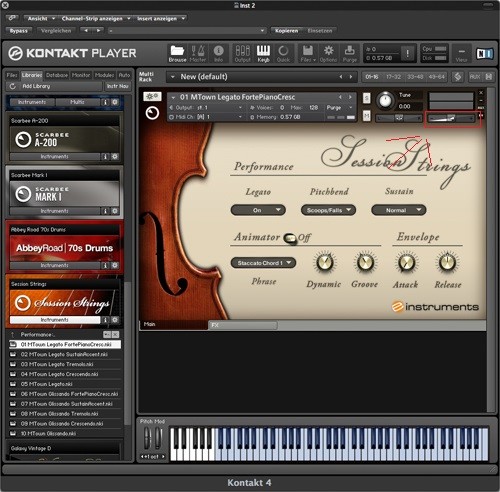Toggle the Animator On/Off switch
Viewport: 500px width, 492px height.
pyautogui.click(x=290, y=238)
